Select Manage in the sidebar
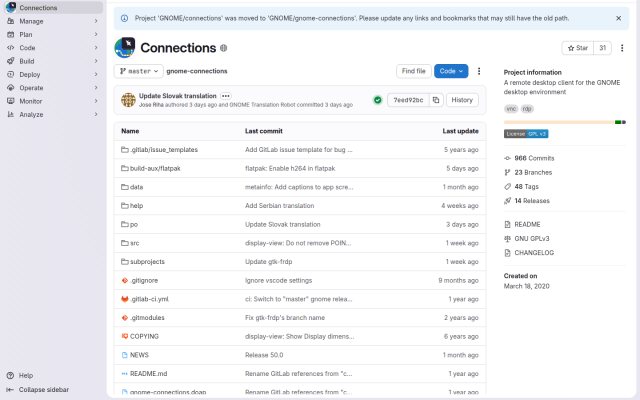This screenshot has height=400, width=640. coord(53,21)
